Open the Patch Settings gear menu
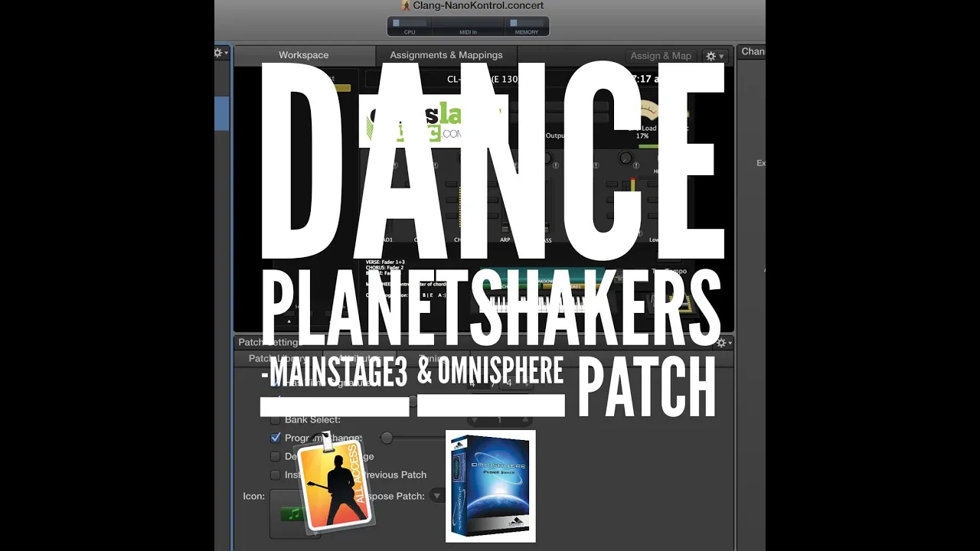The width and height of the screenshot is (980, 551). click(724, 343)
